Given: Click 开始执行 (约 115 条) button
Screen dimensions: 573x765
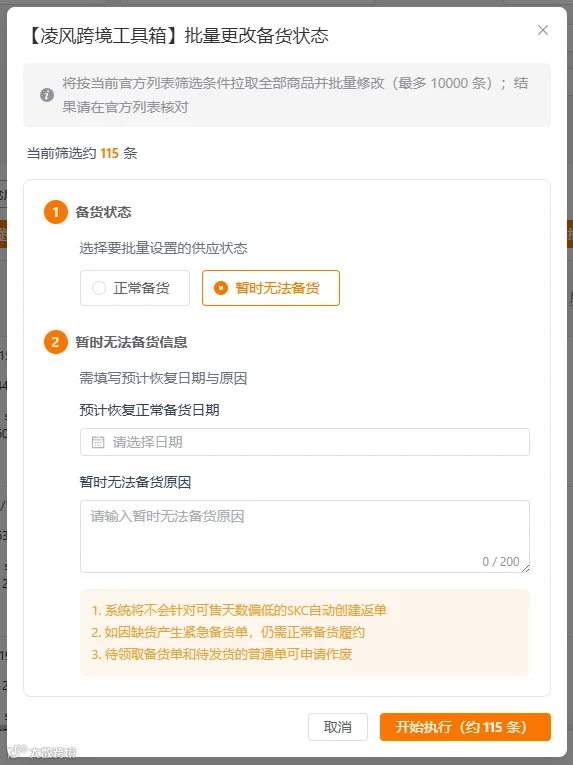Looking at the screenshot, I should coord(465,727).
